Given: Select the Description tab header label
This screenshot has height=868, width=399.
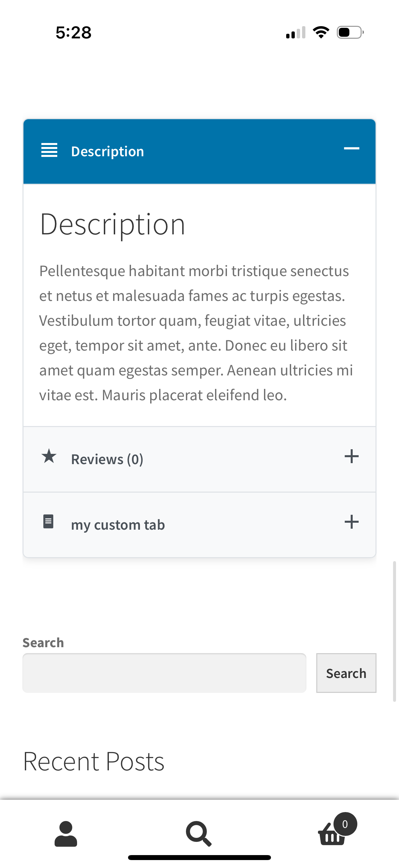Looking at the screenshot, I should click(108, 151).
